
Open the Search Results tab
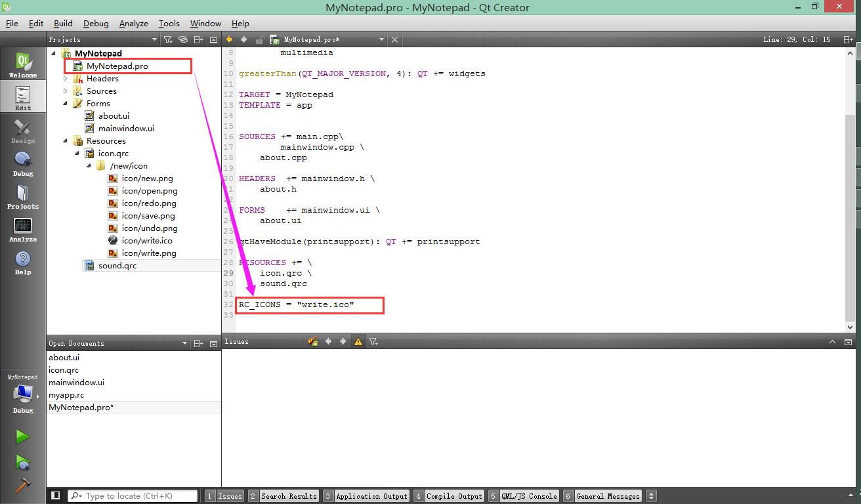[x=283, y=496]
